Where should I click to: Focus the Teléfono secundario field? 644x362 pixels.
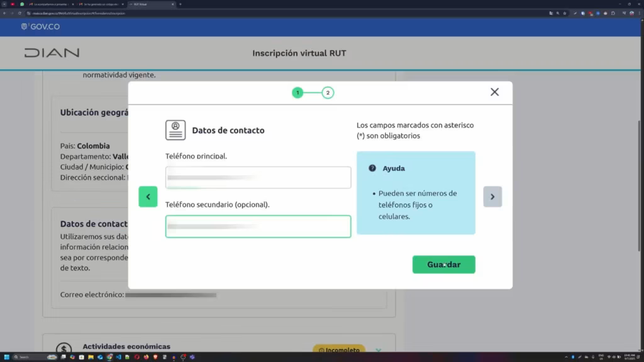coord(258,226)
